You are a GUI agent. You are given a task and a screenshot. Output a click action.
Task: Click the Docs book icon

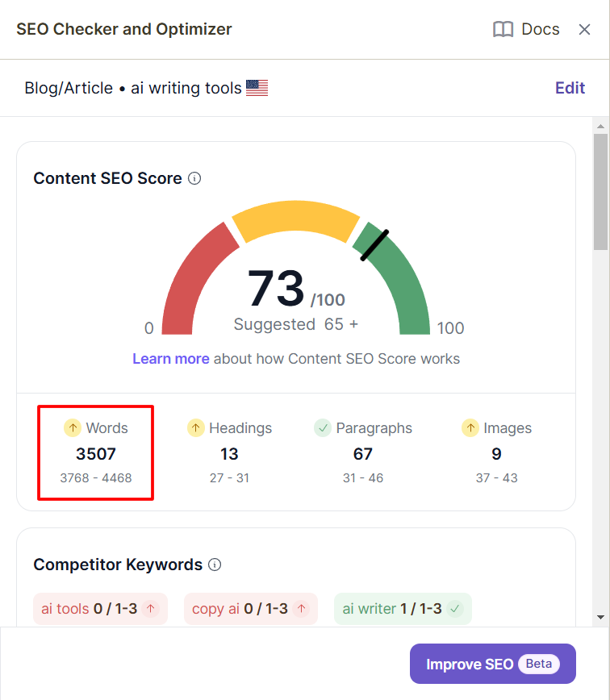point(503,30)
